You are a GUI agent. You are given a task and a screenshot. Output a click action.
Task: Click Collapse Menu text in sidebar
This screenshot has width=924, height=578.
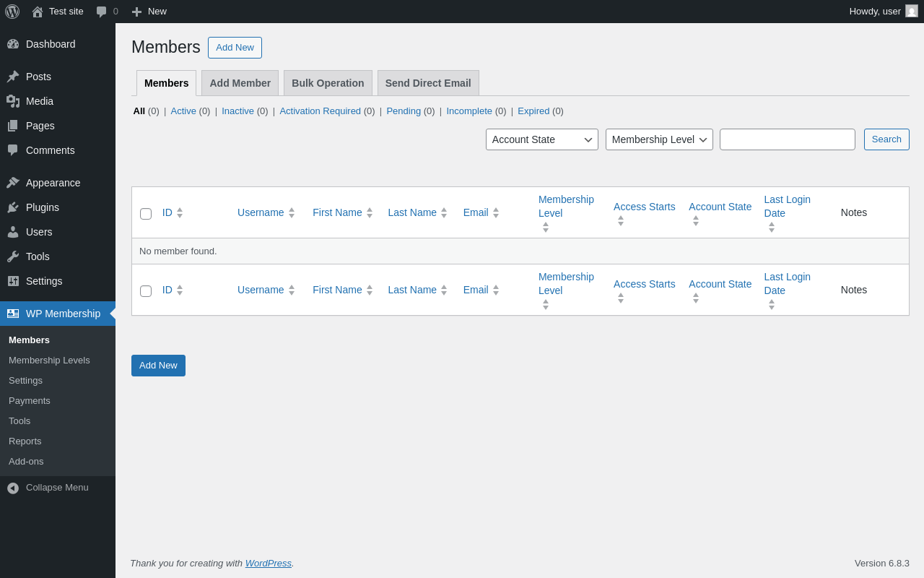57,488
